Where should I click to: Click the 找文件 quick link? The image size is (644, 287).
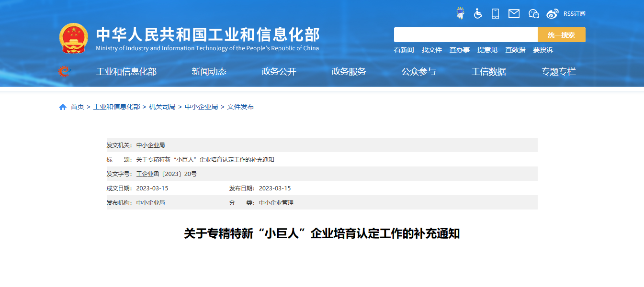point(431,50)
